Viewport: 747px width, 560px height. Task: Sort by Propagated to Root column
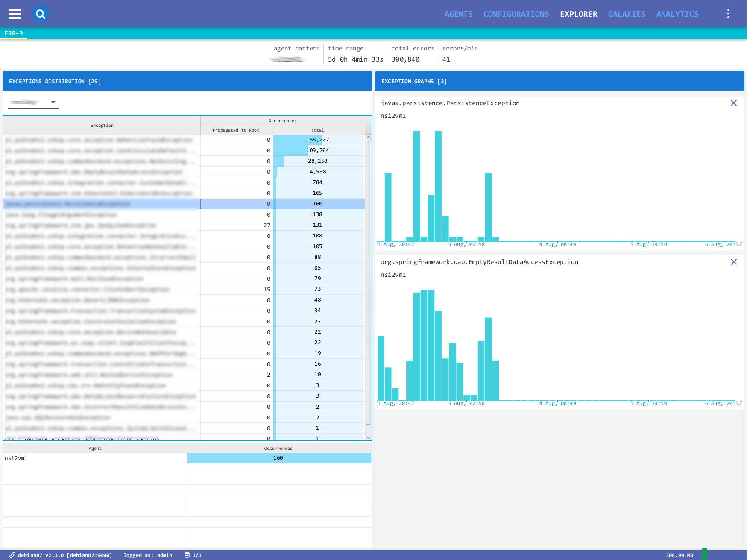click(236, 130)
